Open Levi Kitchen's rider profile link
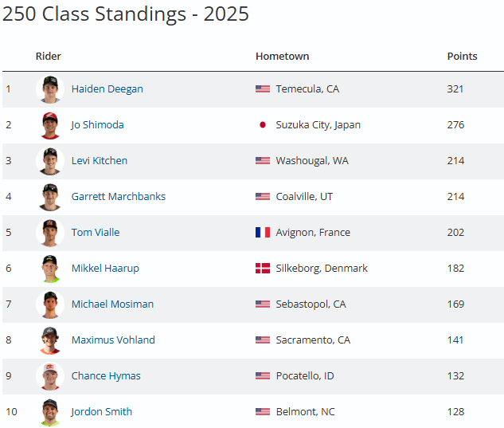 pyautogui.click(x=100, y=161)
